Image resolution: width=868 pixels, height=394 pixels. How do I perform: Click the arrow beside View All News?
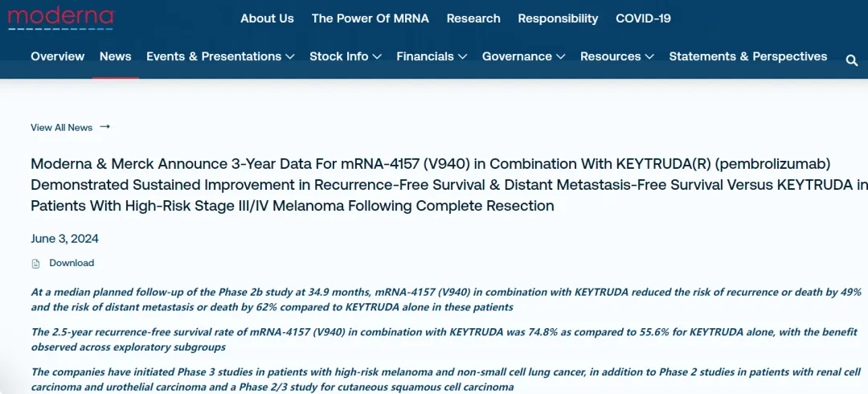(104, 127)
